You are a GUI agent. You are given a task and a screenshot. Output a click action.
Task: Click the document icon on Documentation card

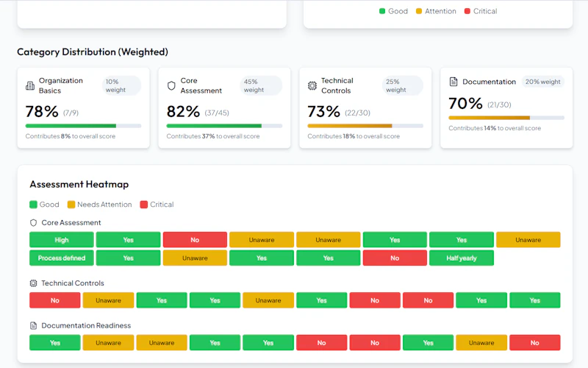click(453, 82)
